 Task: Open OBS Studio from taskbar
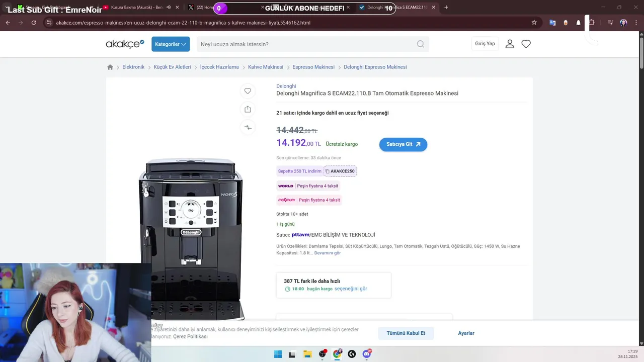pos(323,354)
